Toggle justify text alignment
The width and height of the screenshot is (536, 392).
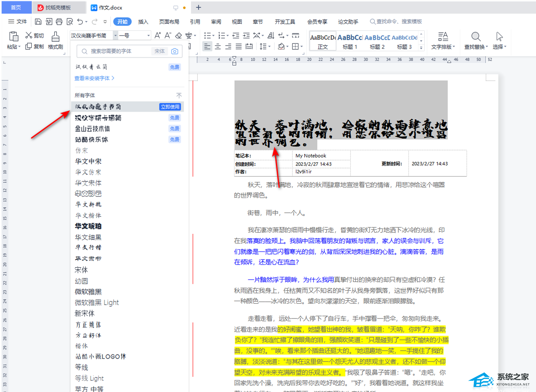[x=239, y=46]
